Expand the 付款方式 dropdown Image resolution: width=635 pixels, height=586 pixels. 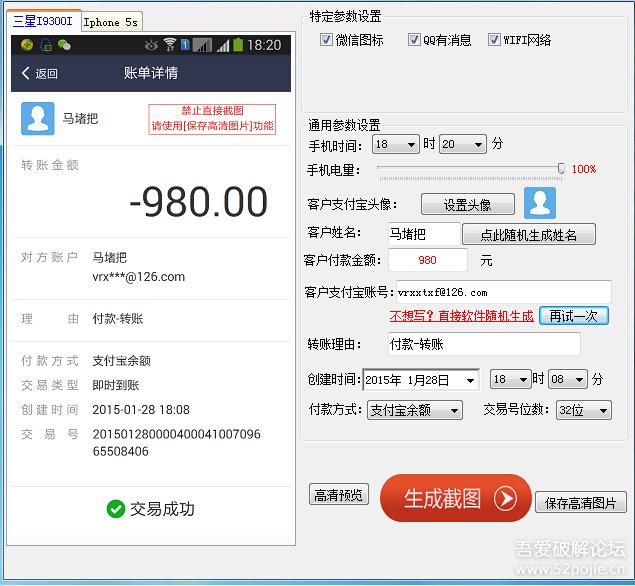[415, 410]
